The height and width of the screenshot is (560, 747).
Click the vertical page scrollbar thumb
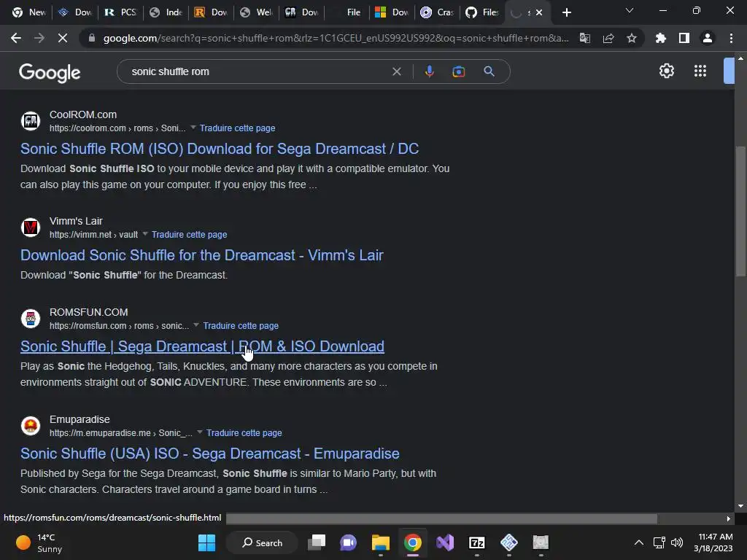tap(740, 211)
